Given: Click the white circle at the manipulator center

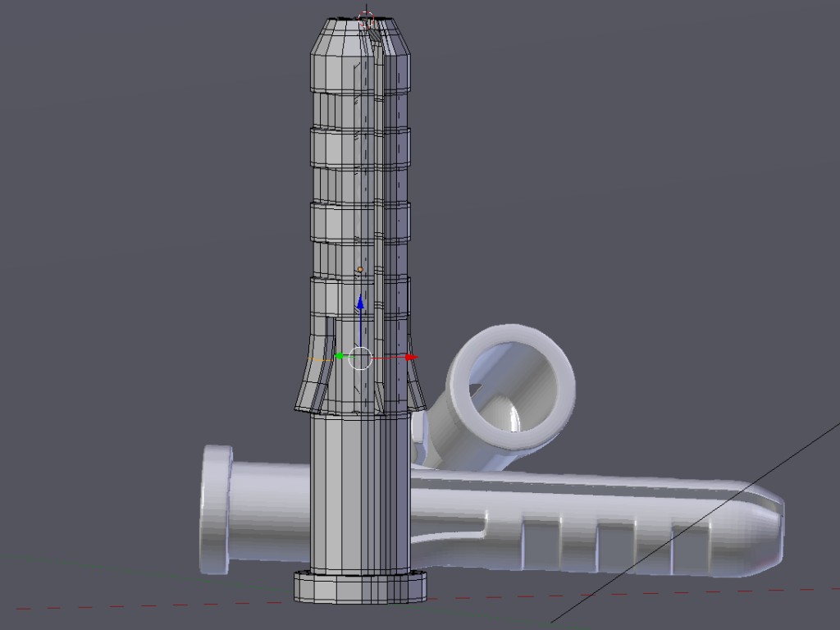Looking at the screenshot, I should 360,358.
